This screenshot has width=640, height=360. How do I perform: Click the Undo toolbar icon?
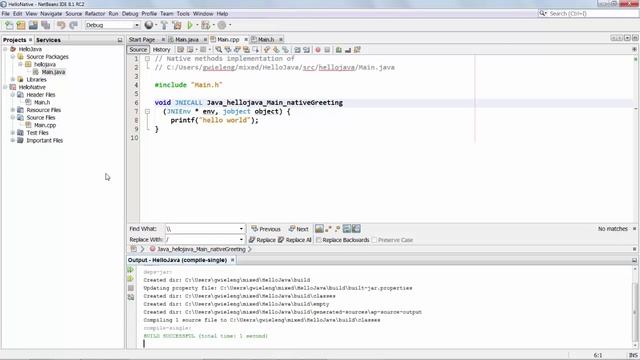pyautogui.click(x=61, y=25)
